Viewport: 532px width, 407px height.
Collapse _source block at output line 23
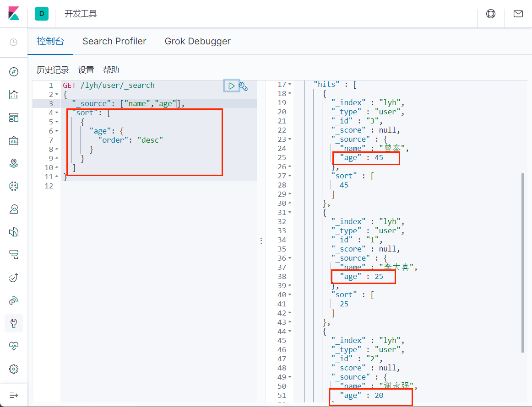pos(290,139)
